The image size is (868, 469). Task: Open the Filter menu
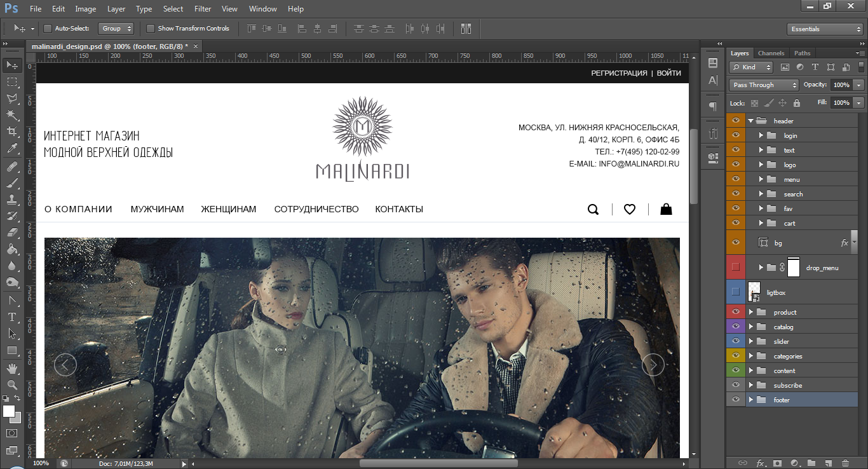(203, 9)
